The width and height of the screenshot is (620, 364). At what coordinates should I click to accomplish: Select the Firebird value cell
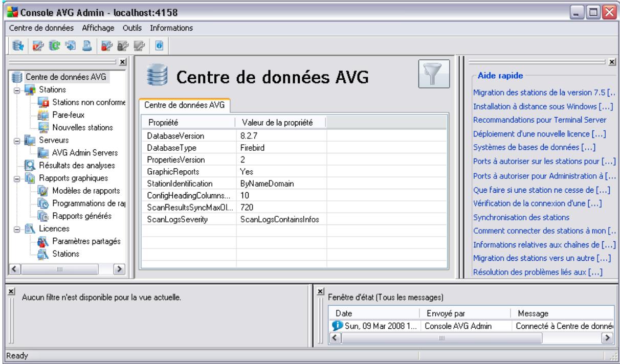tap(281, 147)
